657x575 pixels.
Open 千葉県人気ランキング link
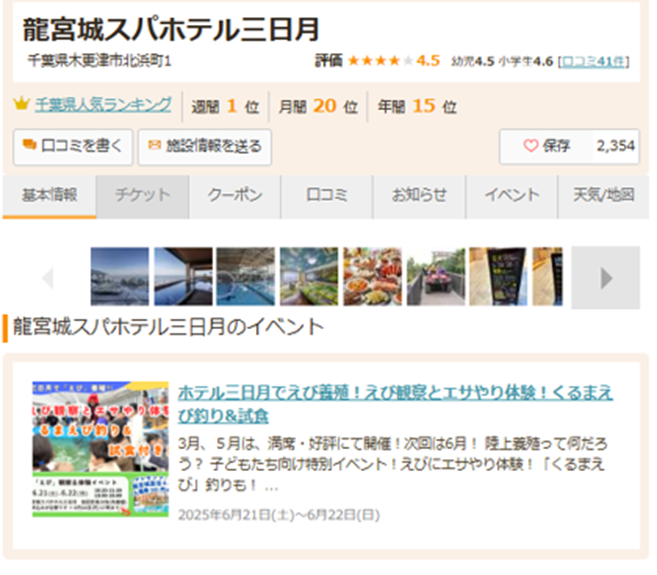point(103,105)
